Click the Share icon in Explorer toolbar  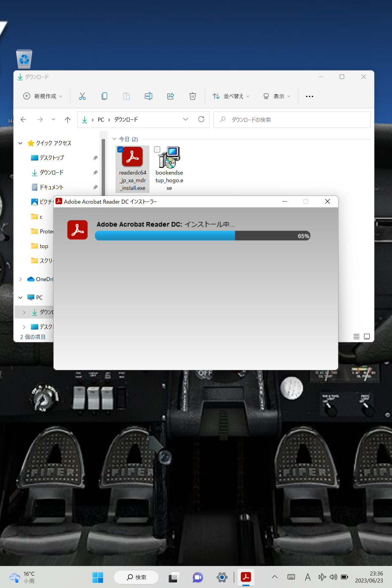(171, 96)
